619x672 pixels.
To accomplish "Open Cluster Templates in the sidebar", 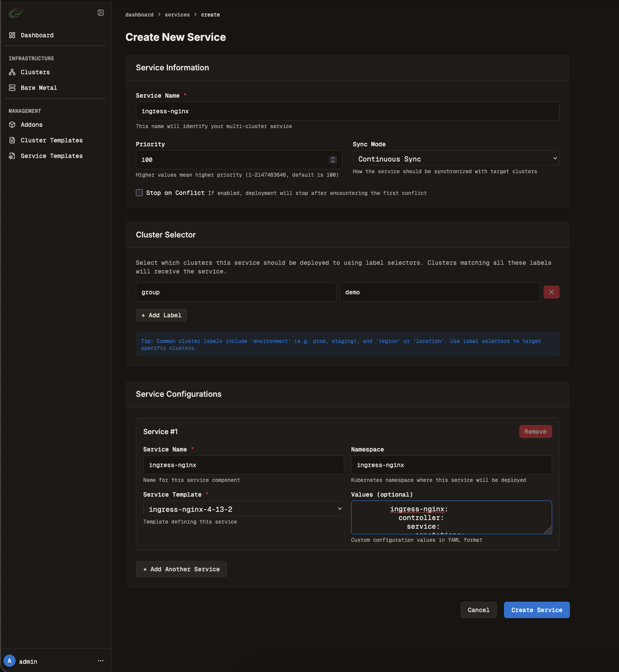I will (x=51, y=140).
